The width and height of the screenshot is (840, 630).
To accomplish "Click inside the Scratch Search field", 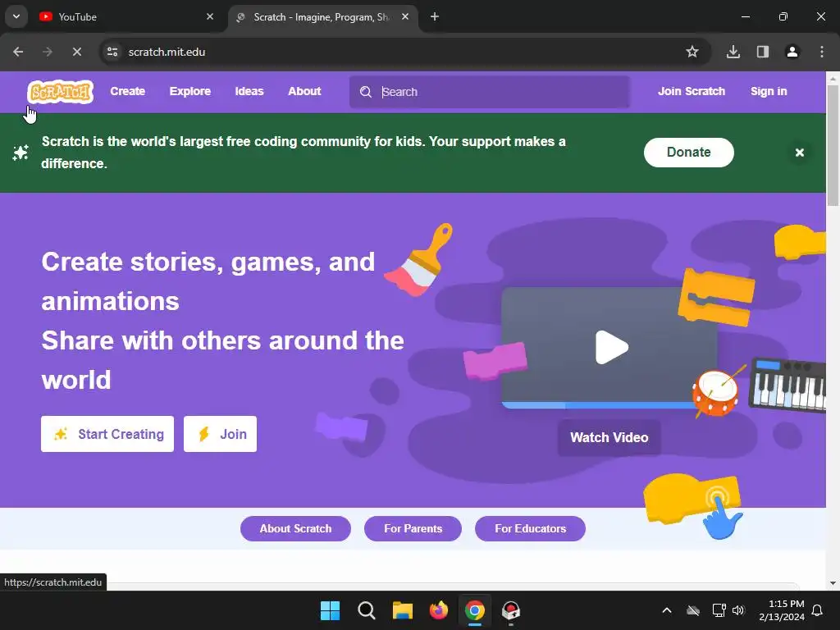I will pyautogui.click(x=489, y=92).
